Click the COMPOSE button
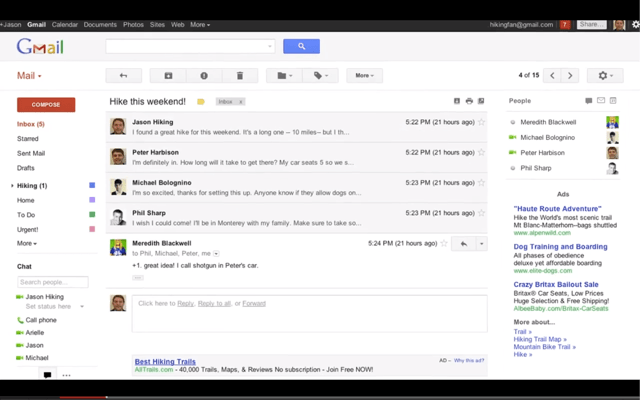 [x=46, y=104]
